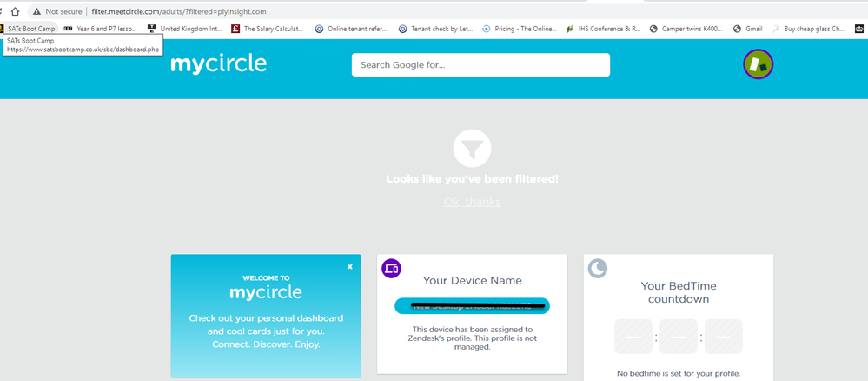Screen dimensions: 868x381
Task: Click the mycircle logo in header
Action: 219,63
